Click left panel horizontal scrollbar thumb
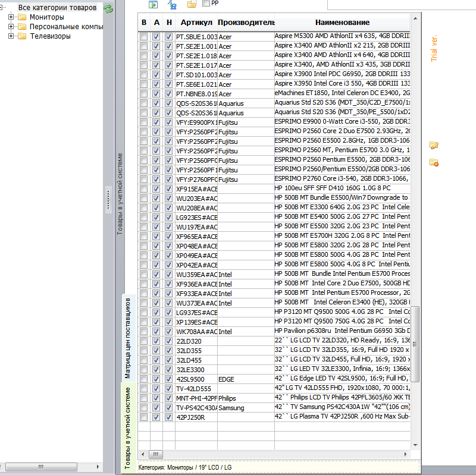 [x=41, y=467]
